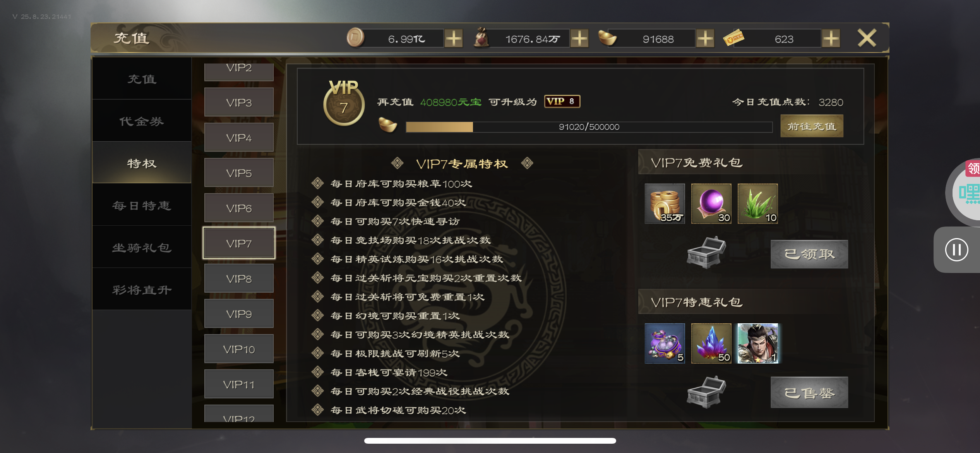Tap plus next to 1676.84万 money bag
This screenshot has width=980, height=453.
(579, 39)
